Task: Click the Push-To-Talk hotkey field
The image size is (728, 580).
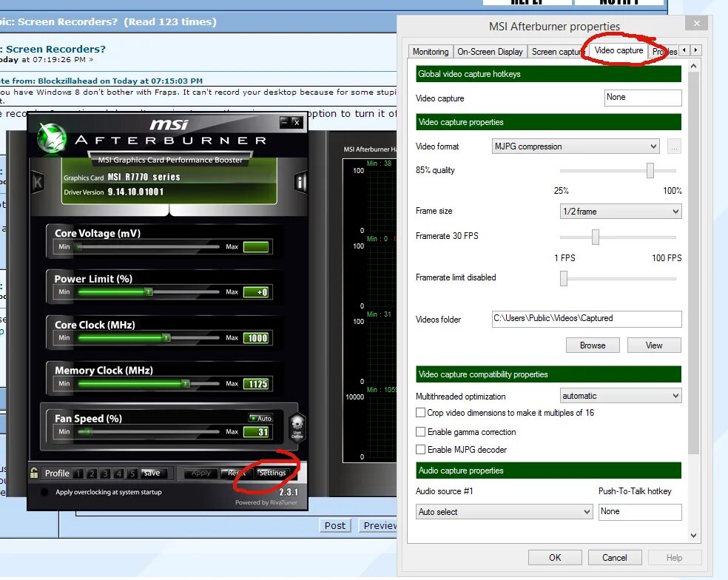Action: tap(640, 512)
